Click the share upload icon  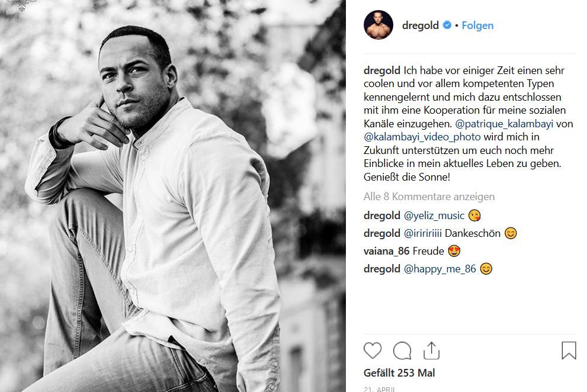[432, 351]
